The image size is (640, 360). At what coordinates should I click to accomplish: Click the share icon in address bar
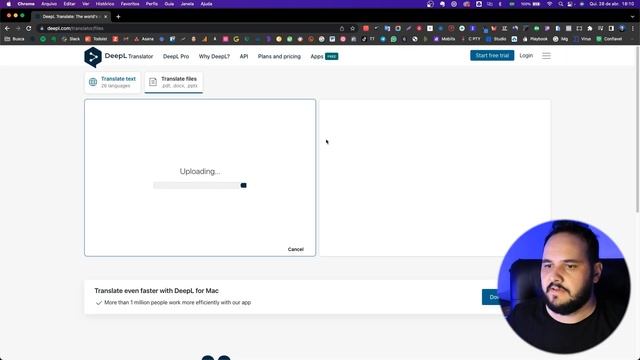[342, 28]
